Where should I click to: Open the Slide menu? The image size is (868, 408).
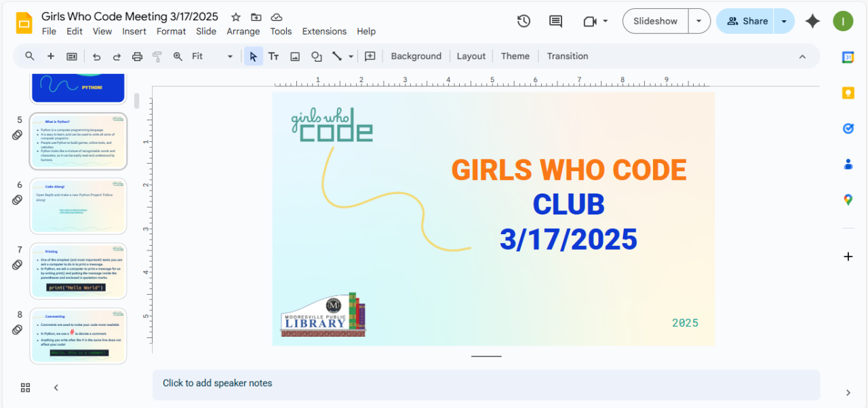click(206, 31)
